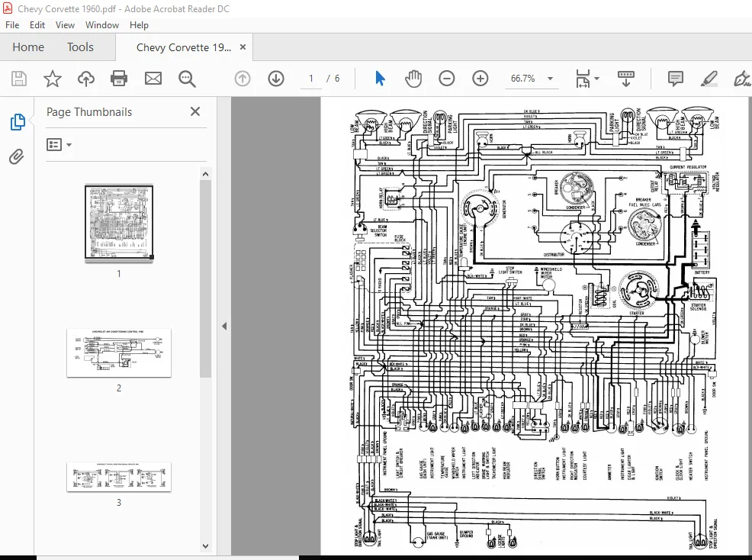Open the read mode scrolling icon
This screenshot has width=752, height=560.
pyautogui.click(x=626, y=79)
